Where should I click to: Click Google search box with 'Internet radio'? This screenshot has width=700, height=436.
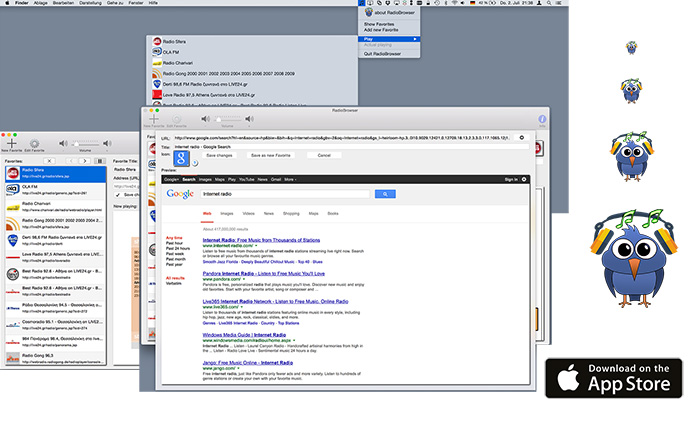tap(285, 194)
